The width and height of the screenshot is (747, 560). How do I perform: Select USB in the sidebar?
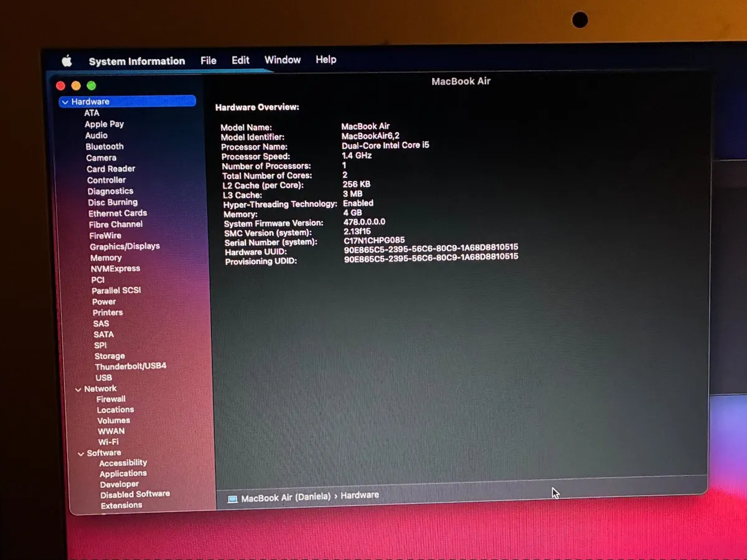point(104,377)
